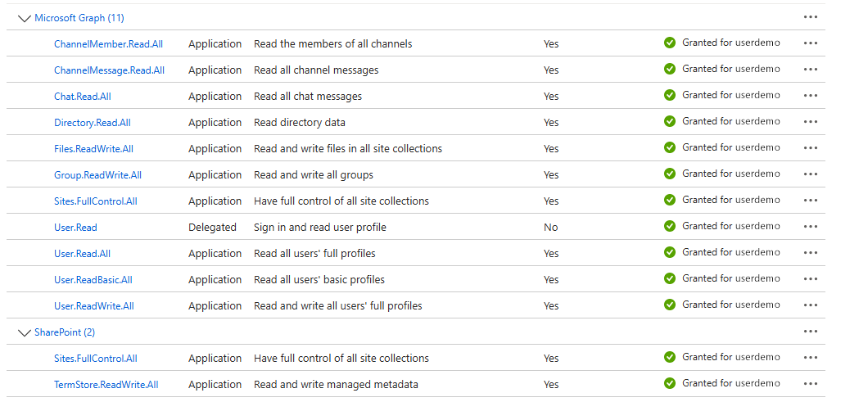Open the TermStore.ReadWrite.All permission link

coord(106,385)
